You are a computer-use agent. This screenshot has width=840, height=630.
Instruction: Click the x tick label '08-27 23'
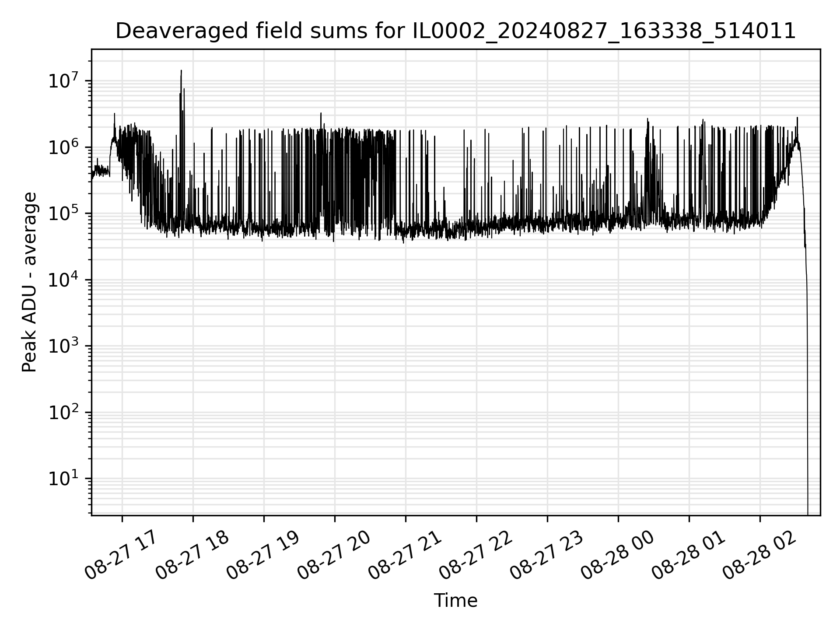[x=546, y=556]
